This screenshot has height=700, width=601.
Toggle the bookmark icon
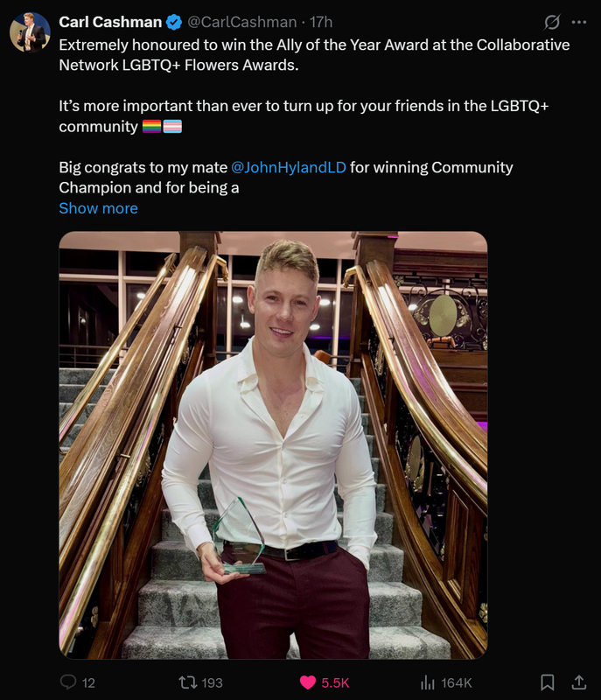coord(548,682)
